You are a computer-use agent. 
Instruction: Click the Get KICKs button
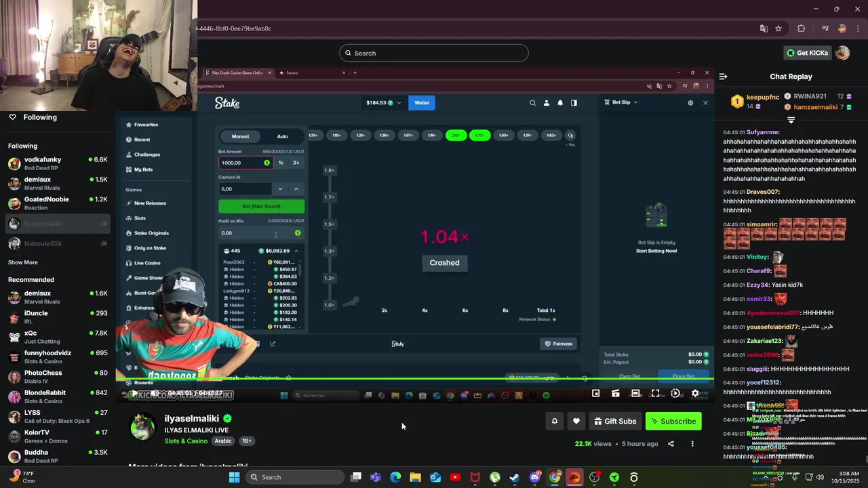pos(807,53)
